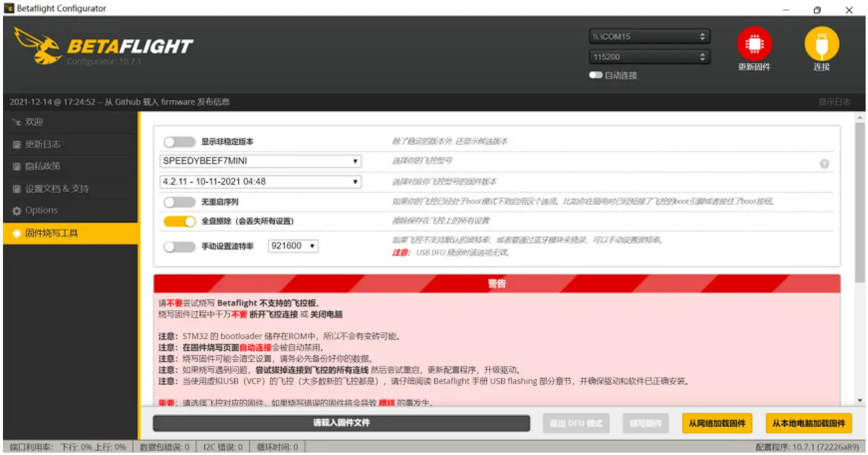Click the 更新日志 sidebar icon
This screenshot has height=455, width=868.
click(x=16, y=144)
